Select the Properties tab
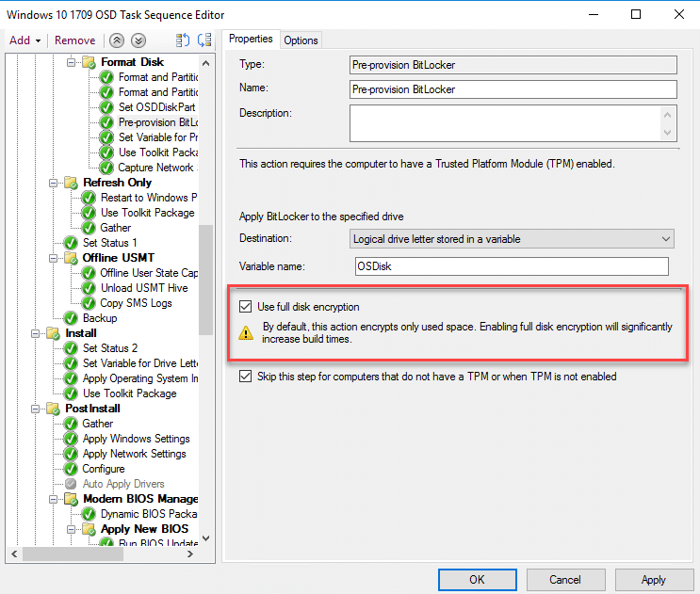Image resolution: width=700 pixels, height=594 pixels. tap(251, 39)
